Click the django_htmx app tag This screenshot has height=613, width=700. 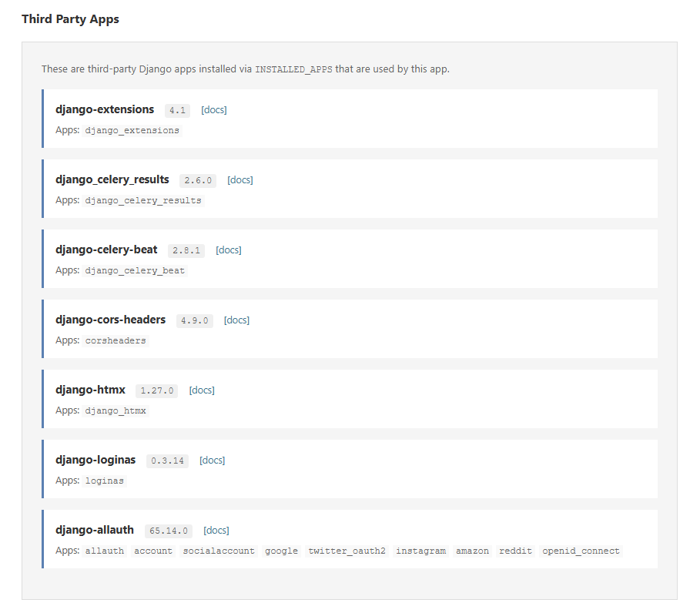pos(116,410)
